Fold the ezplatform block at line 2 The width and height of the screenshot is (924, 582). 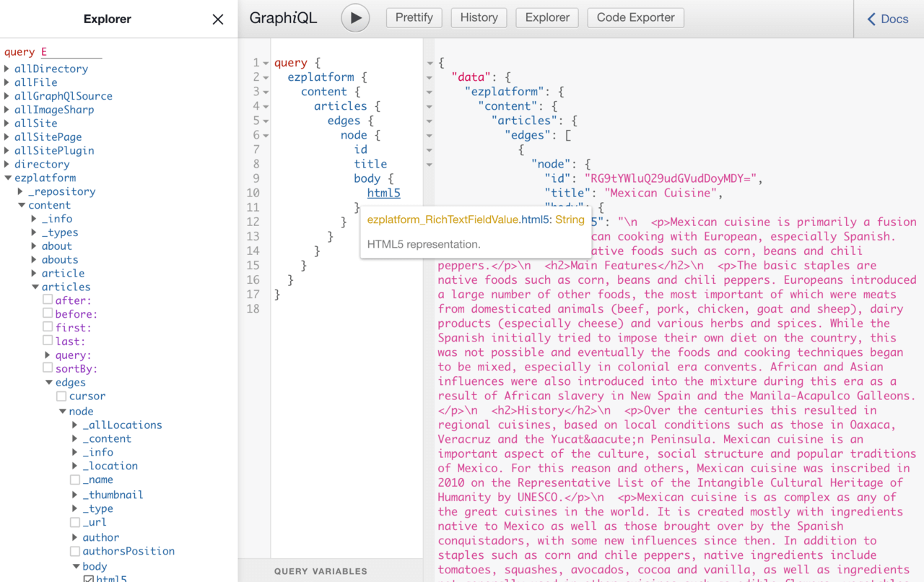pyautogui.click(x=266, y=78)
